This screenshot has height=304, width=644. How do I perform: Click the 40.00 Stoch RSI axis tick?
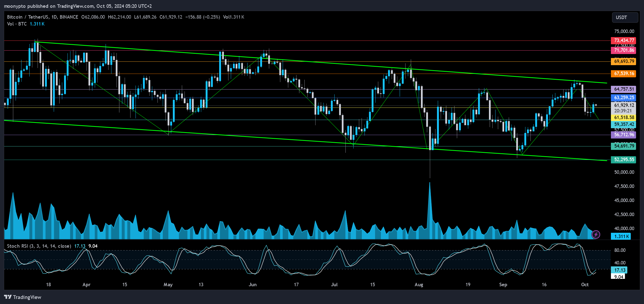pyautogui.click(x=620, y=263)
